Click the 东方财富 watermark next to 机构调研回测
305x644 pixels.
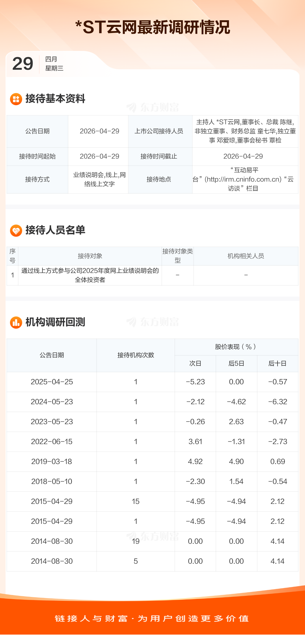tap(153, 322)
